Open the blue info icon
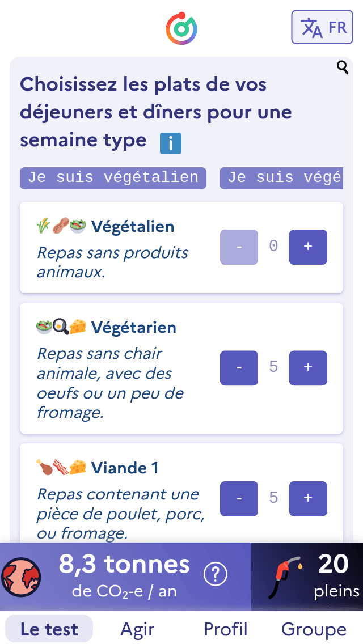The image size is (363, 644). pos(171,143)
